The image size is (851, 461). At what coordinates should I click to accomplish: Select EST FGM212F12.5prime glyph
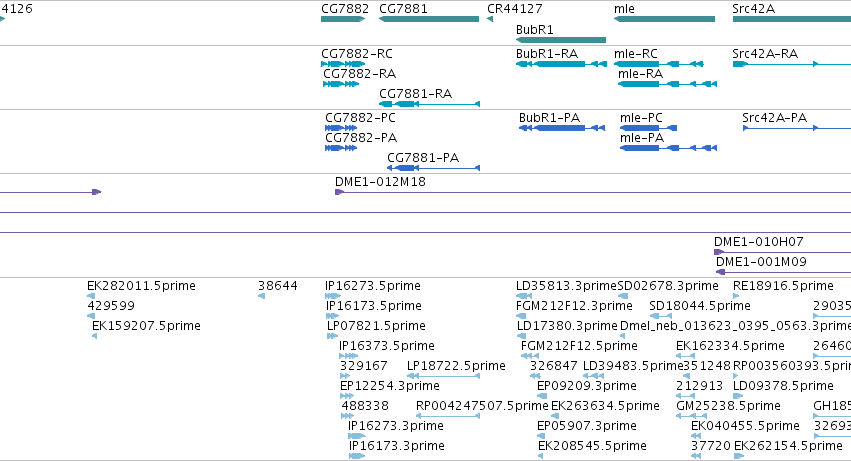coord(530,356)
